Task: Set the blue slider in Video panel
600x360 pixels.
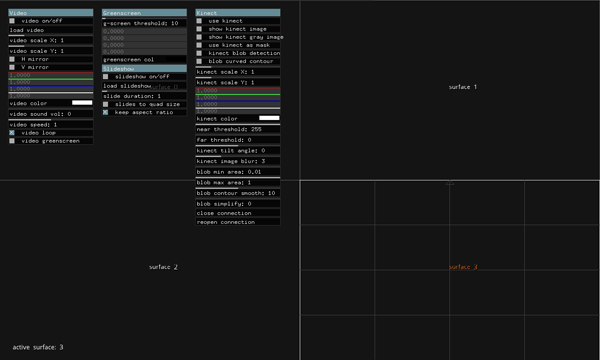Action: (51, 89)
